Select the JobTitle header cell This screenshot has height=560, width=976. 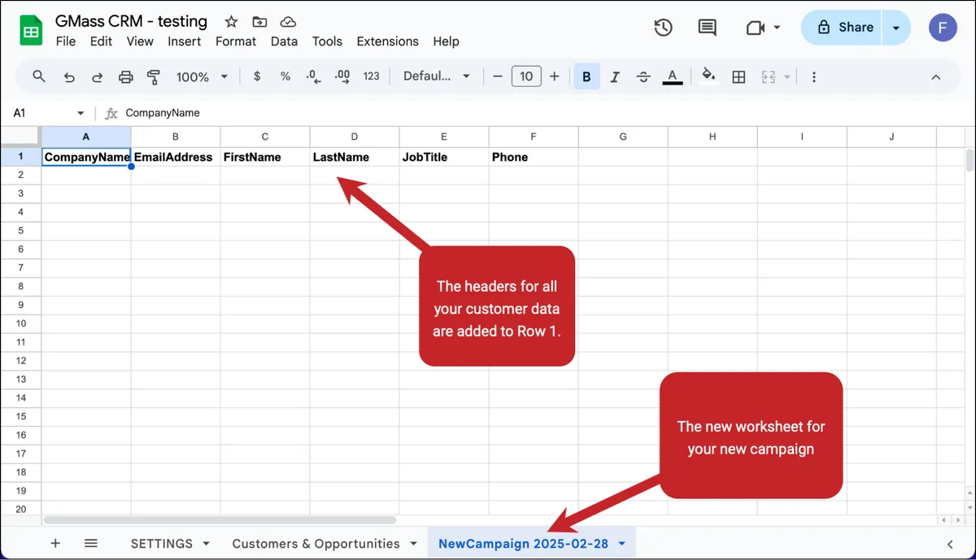[444, 157]
